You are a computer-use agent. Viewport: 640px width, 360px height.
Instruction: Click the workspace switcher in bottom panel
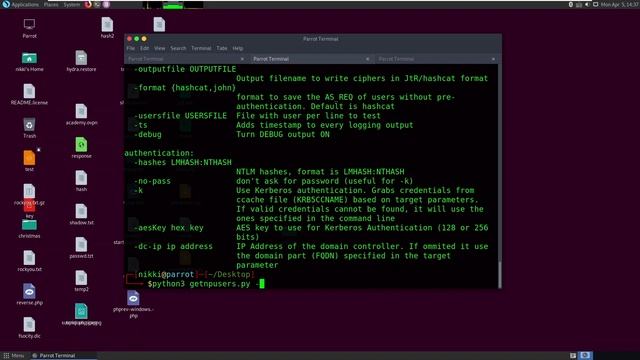click(585, 356)
